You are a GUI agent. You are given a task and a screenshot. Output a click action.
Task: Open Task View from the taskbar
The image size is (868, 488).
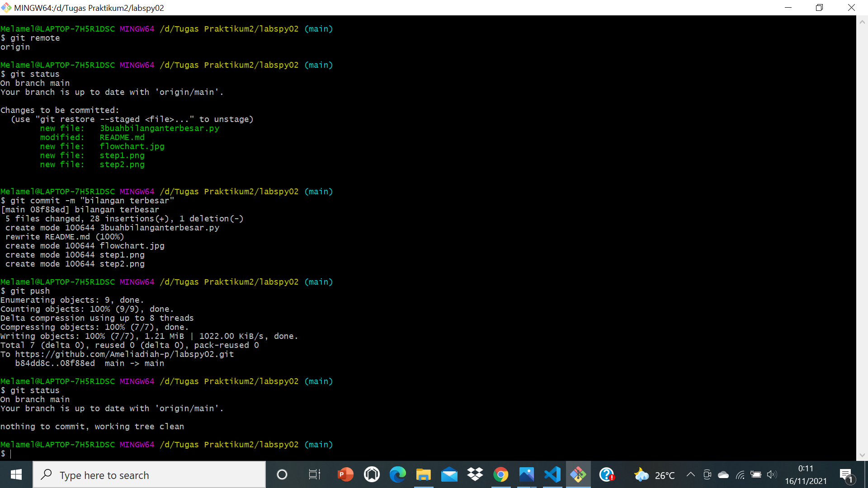314,475
